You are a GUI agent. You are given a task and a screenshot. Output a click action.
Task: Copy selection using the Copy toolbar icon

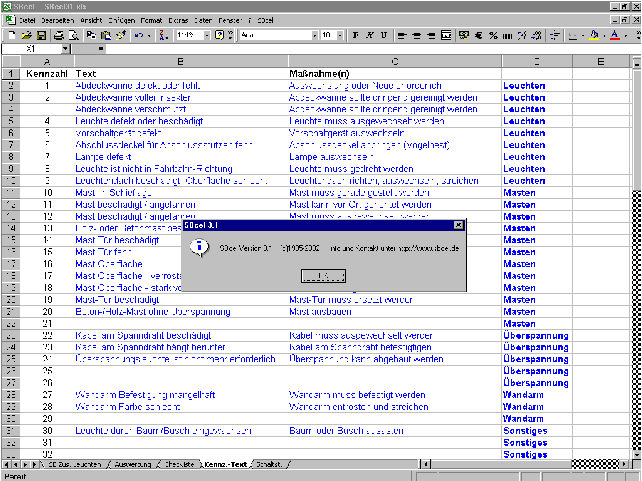[91, 36]
